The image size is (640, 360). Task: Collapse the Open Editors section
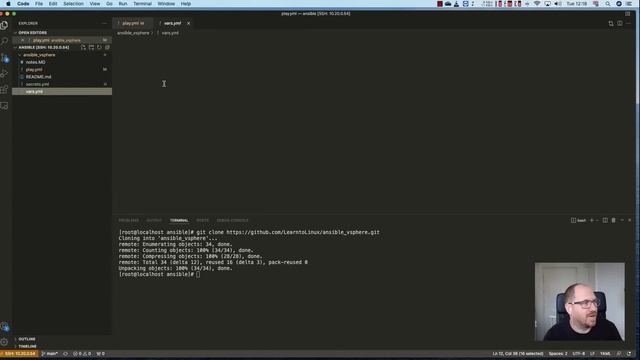[62, 33]
